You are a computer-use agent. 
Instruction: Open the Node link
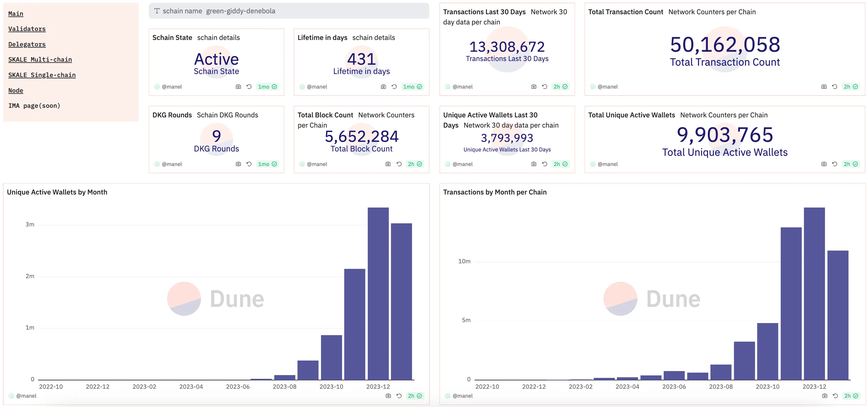coord(15,90)
